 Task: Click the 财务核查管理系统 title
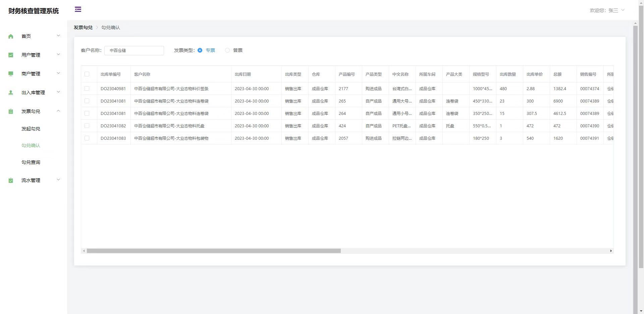coord(34,11)
